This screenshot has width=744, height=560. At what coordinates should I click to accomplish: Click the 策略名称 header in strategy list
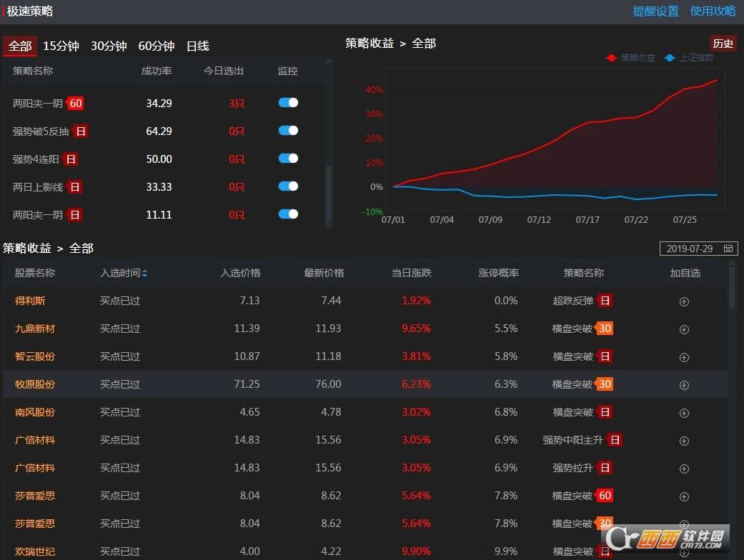[x=33, y=71]
